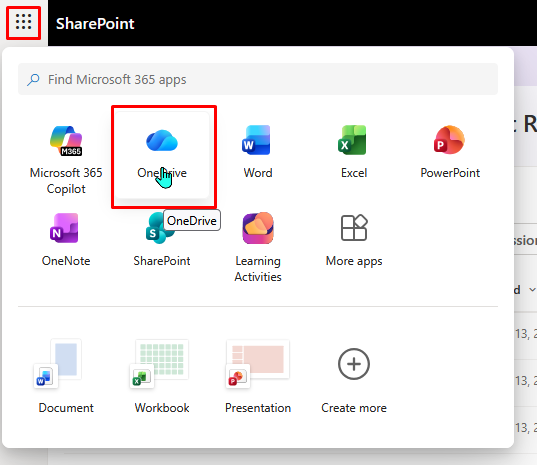Click the Find Microsoft 365 apps search box
Viewport: 537px width, 465px height.
click(258, 79)
